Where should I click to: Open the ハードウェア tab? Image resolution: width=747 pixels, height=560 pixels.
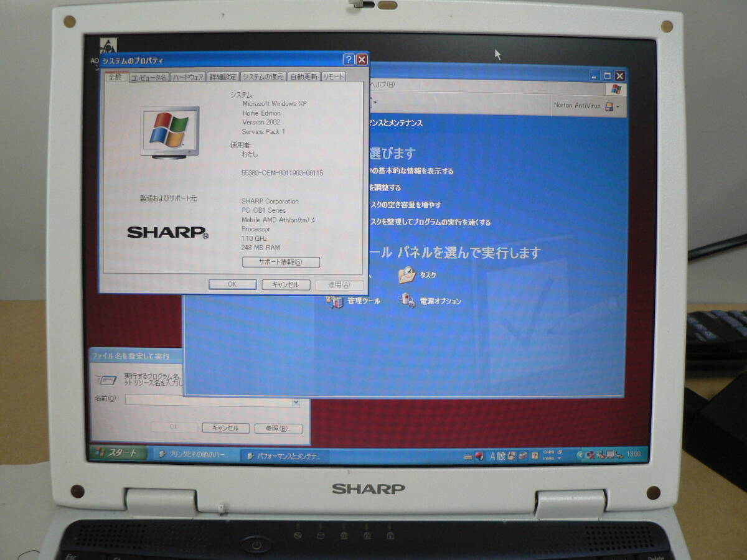click(187, 77)
